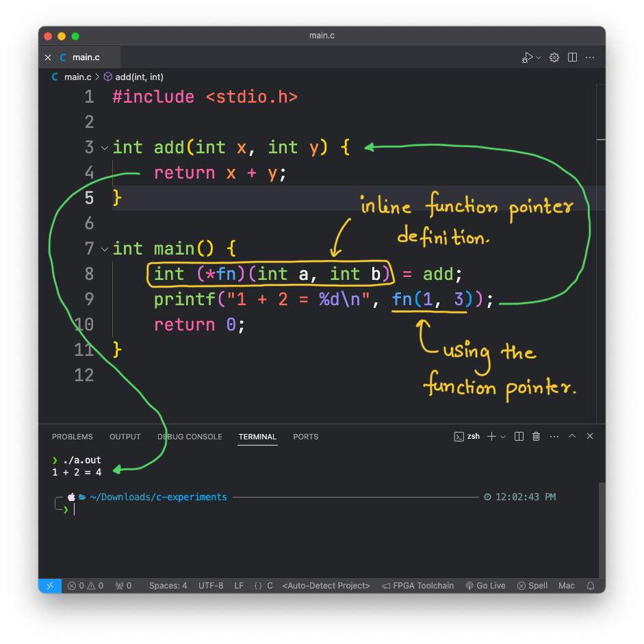Click the green zoom window button

point(75,36)
